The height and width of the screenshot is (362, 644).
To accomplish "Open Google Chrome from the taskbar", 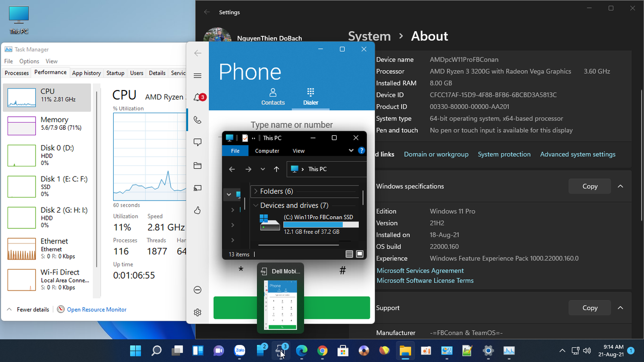I will pos(322,350).
